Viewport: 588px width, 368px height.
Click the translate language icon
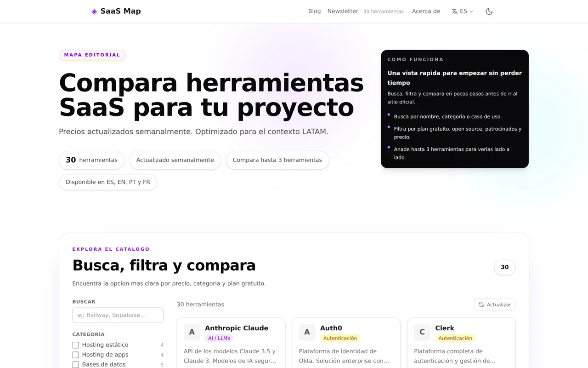coord(455,11)
